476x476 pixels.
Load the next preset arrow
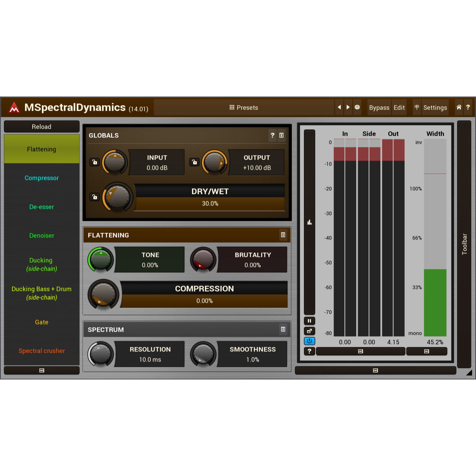pos(348,107)
